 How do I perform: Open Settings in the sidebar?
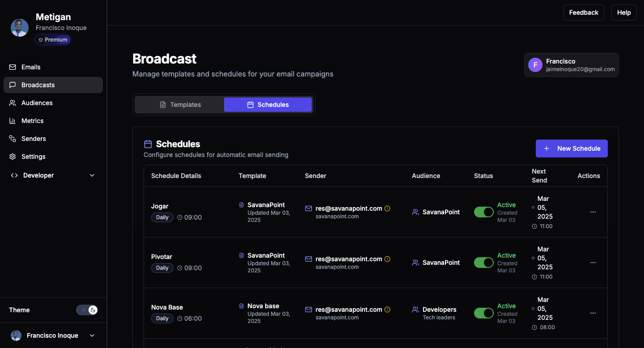click(x=53, y=157)
